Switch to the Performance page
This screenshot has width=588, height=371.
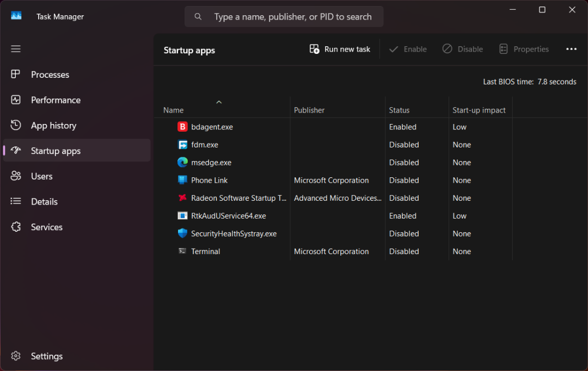(56, 100)
